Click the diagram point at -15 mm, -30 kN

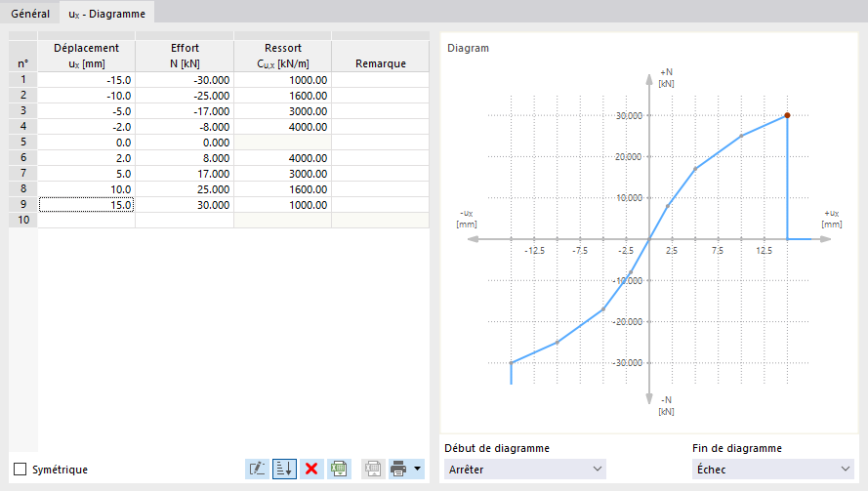pos(512,362)
